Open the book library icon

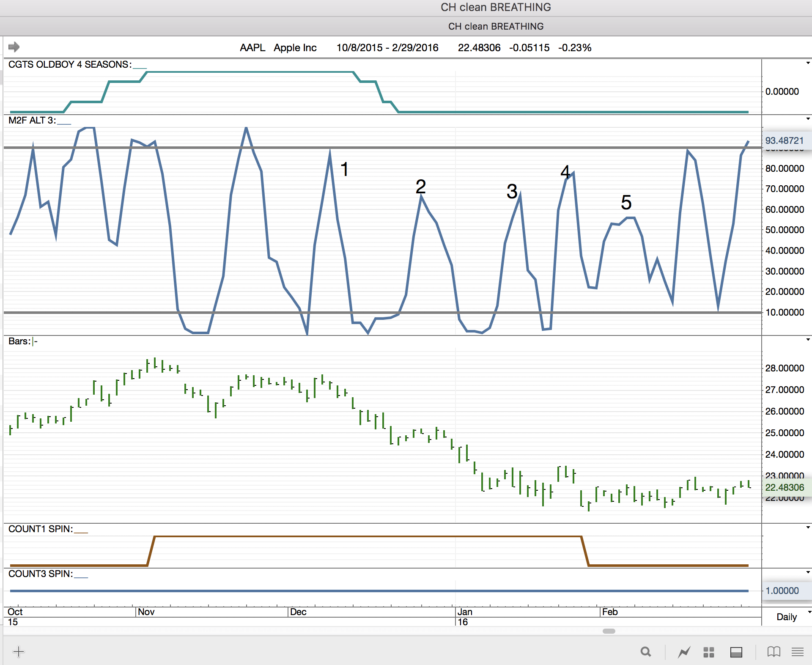774,652
